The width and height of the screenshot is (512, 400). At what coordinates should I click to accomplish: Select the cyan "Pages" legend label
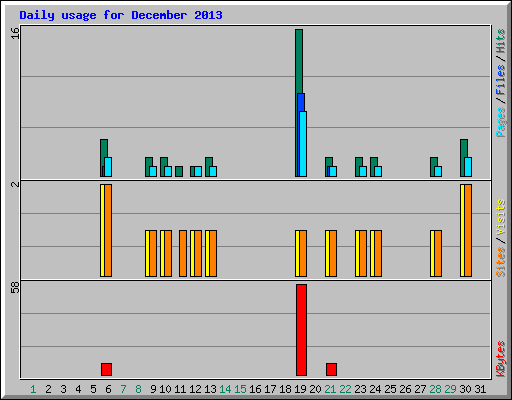click(x=500, y=122)
